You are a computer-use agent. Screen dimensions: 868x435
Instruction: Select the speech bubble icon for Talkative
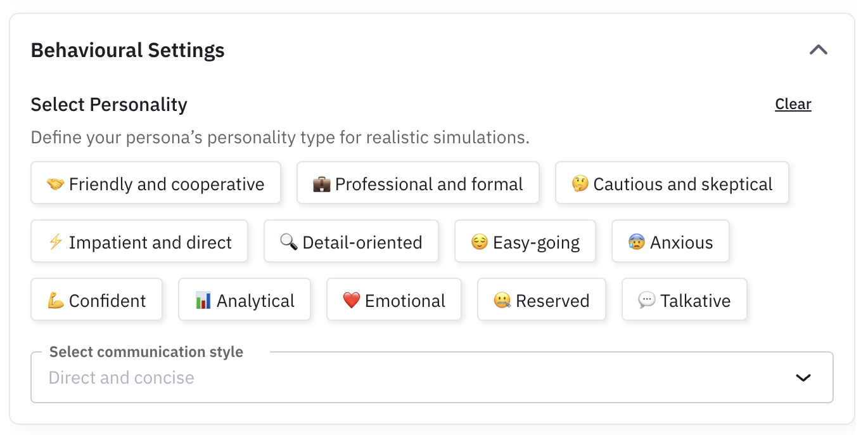tap(645, 300)
